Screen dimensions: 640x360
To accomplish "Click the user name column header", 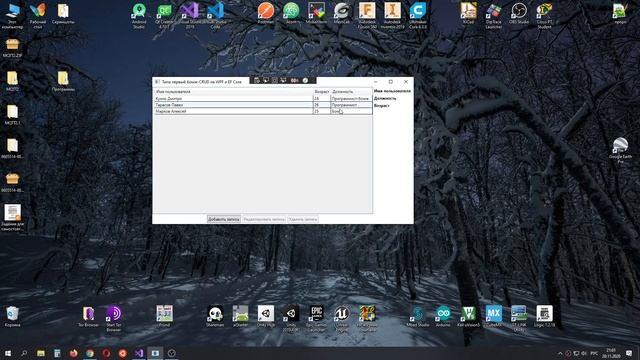I will tap(233, 92).
